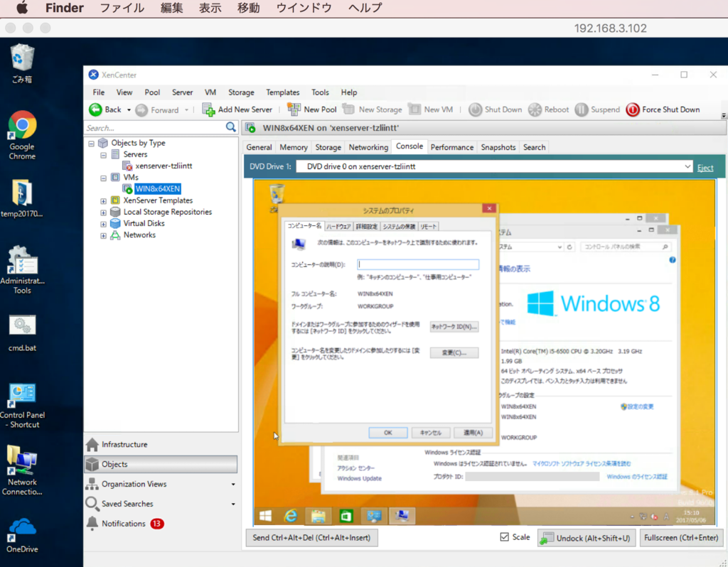This screenshot has width=728, height=567.
Task: Click the Eject link
Action: [705, 168]
